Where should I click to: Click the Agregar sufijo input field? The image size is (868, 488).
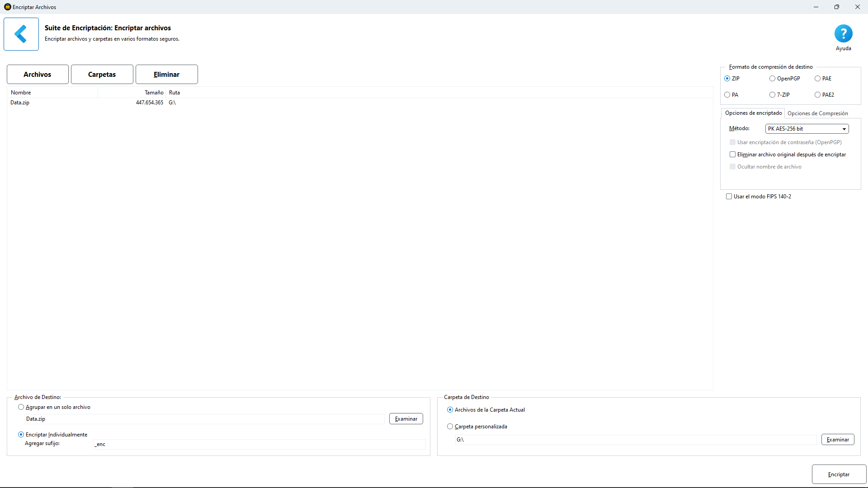(259, 444)
